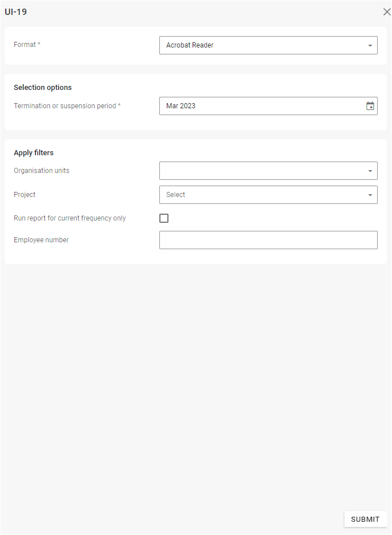Click the 'Termination or suspension period' label

click(65, 106)
